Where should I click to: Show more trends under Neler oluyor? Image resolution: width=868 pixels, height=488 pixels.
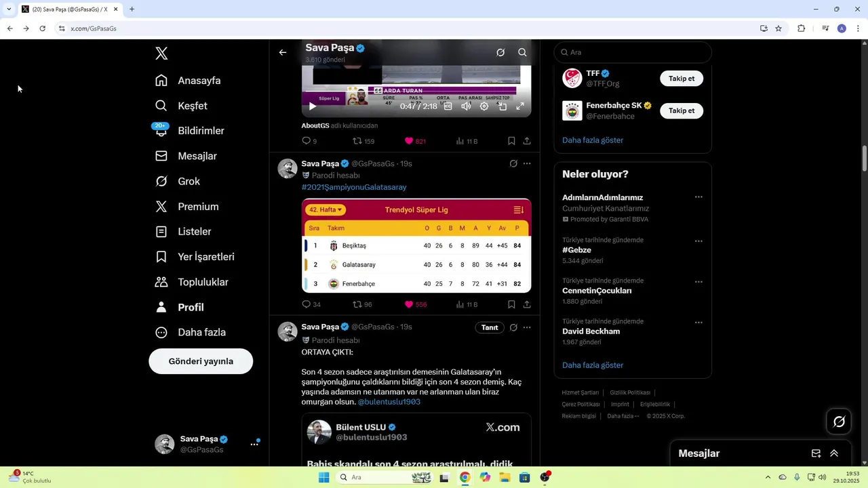coord(593,365)
